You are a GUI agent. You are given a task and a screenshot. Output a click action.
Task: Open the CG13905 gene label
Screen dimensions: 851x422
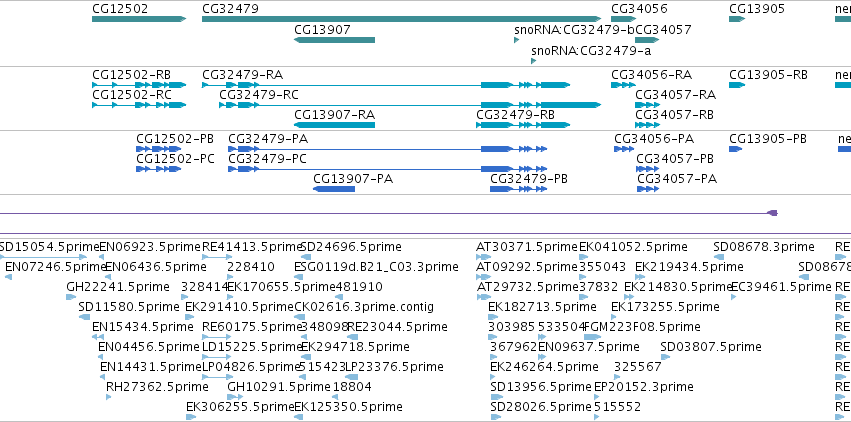click(757, 9)
